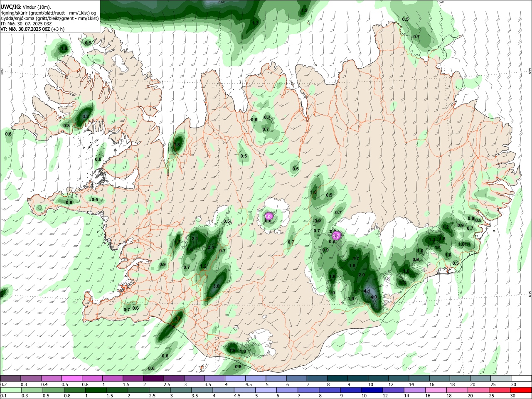Select top-row light blue swatch between 4 and 4.5
Viewport: 532px width, 399px height.
coord(235,379)
